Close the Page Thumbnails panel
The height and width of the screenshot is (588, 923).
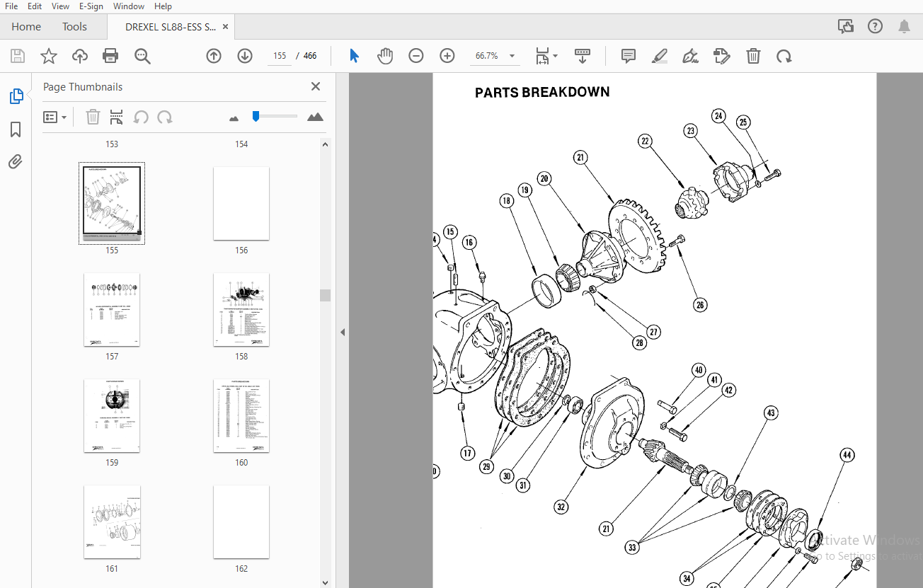pyautogui.click(x=316, y=86)
